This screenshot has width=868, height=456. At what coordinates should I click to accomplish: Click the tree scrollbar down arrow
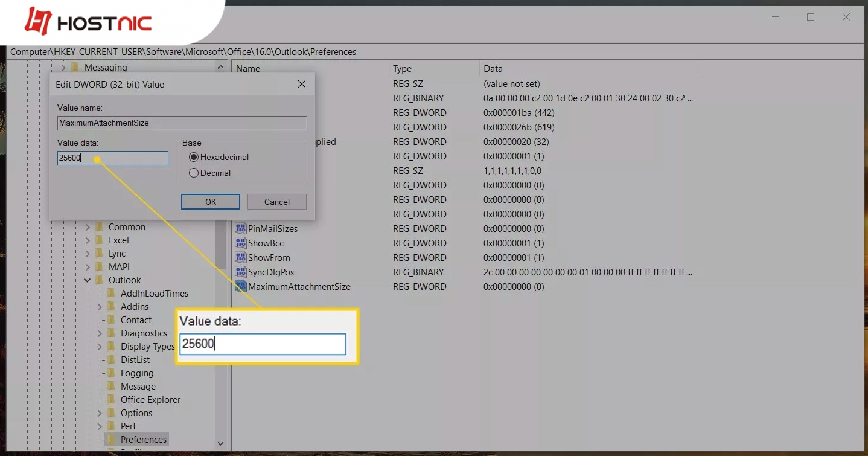[220, 443]
